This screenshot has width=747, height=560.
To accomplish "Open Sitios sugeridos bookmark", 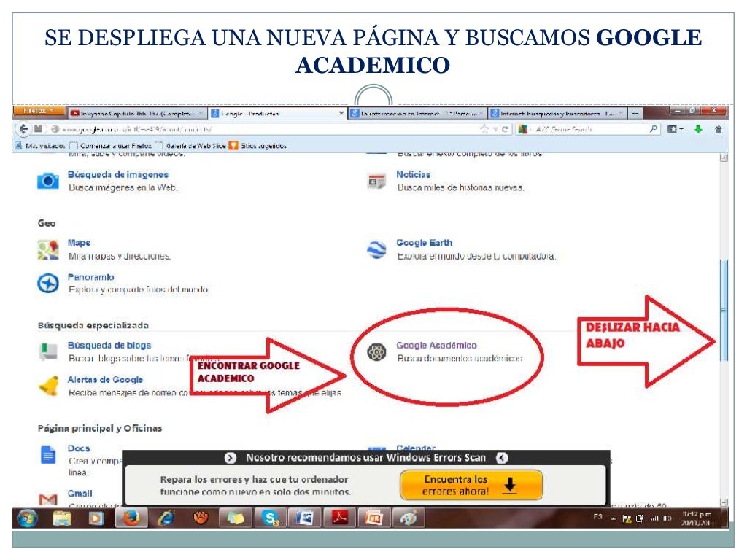I will tap(258, 146).
